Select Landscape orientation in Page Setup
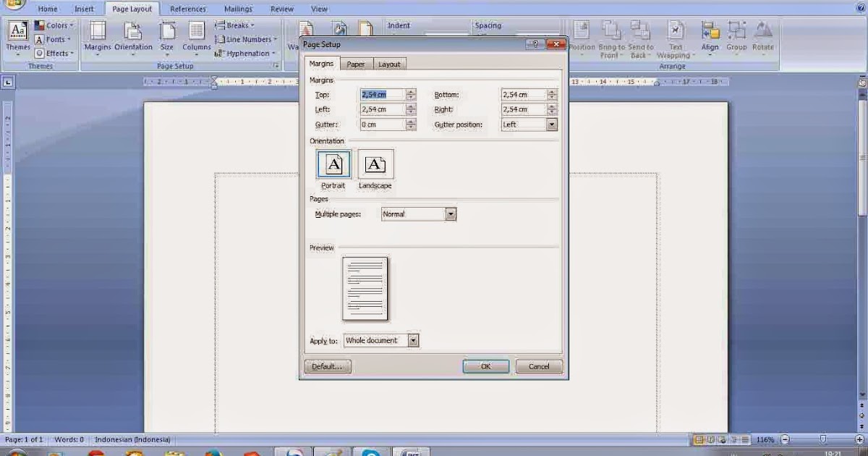The width and height of the screenshot is (868, 456). pyautogui.click(x=375, y=170)
